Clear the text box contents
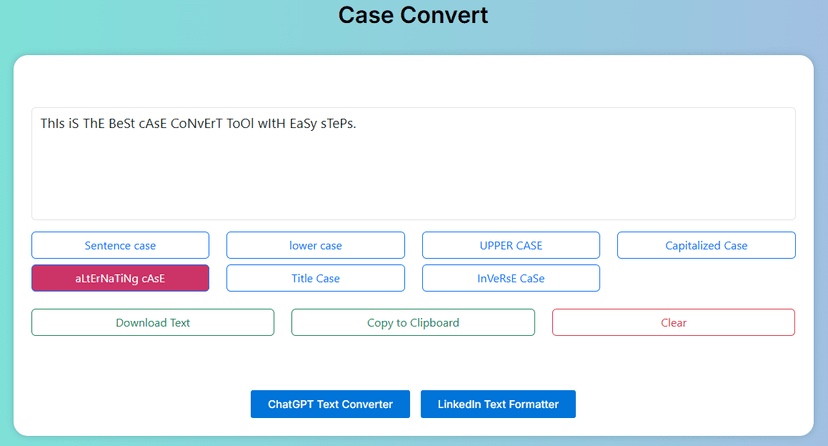 (673, 322)
